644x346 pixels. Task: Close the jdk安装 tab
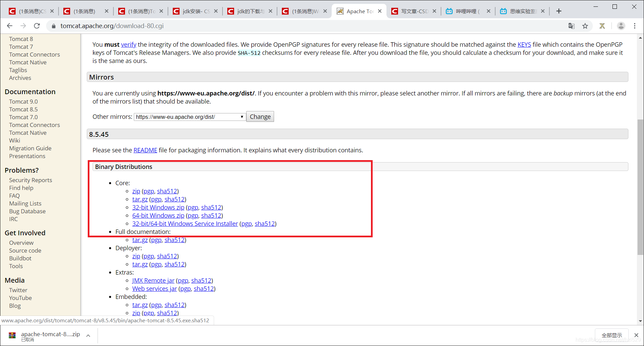click(x=216, y=11)
